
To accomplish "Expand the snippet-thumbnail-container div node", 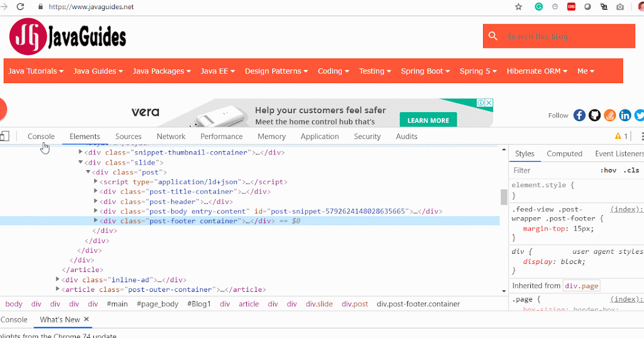I will (x=80, y=152).
